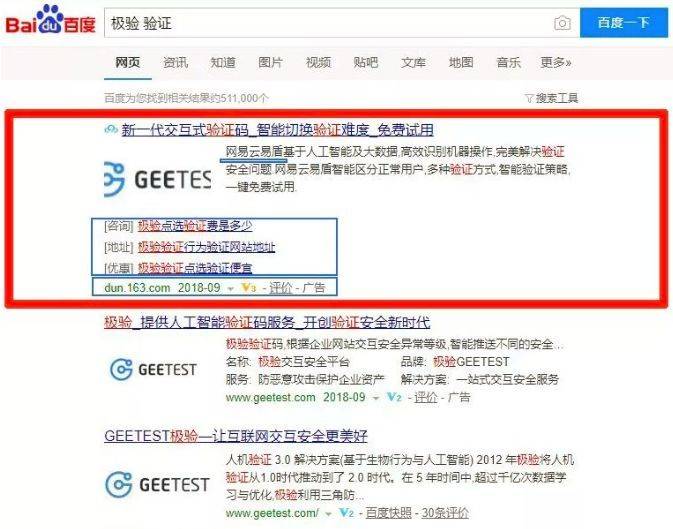Screen dimensions: 673x529
Task: Open the 极验点选验证费是多少 link
Action: click(x=195, y=225)
